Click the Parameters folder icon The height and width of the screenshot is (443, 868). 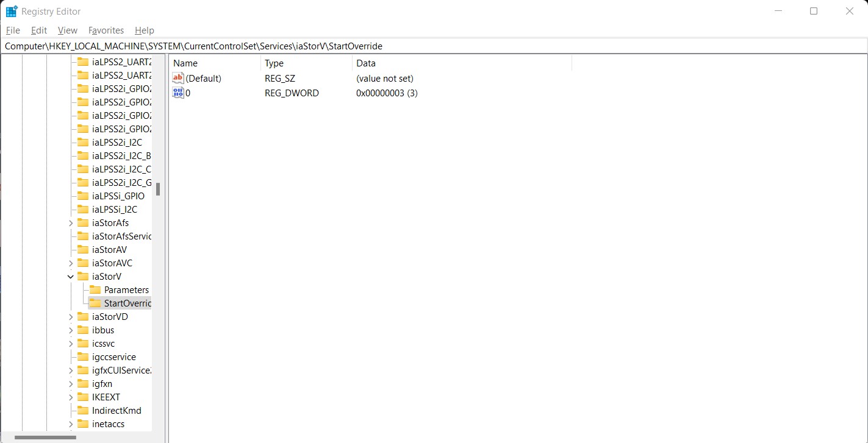pyautogui.click(x=95, y=289)
